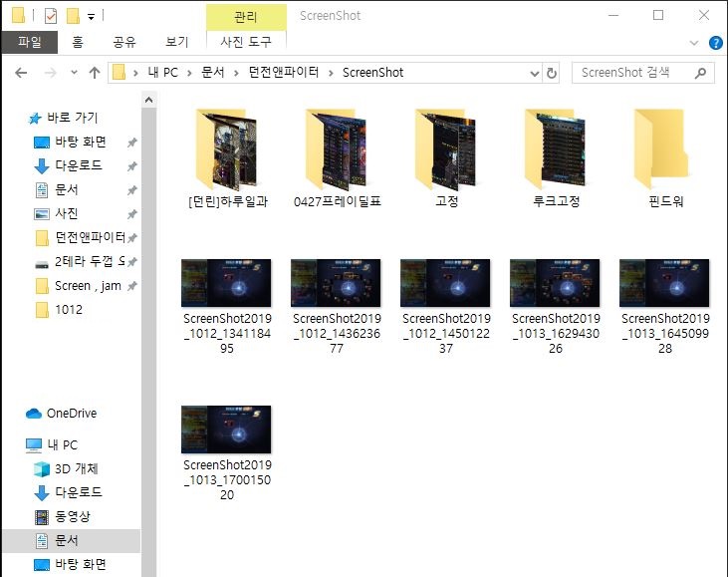The image size is (728, 577).
Task: Open the 1012 folder in the sidebar
Action: click(x=59, y=309)
